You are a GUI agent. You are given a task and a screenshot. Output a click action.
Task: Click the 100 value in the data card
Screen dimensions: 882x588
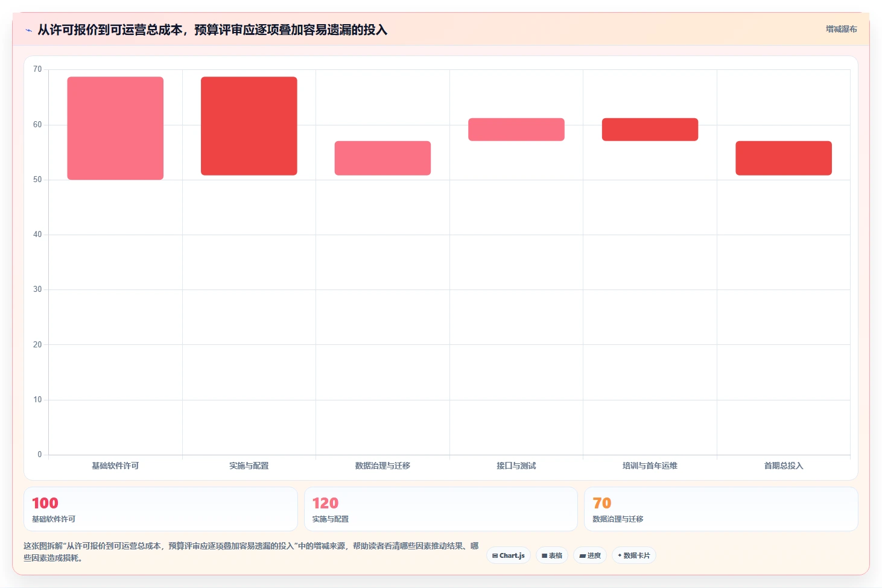(45, 503)
